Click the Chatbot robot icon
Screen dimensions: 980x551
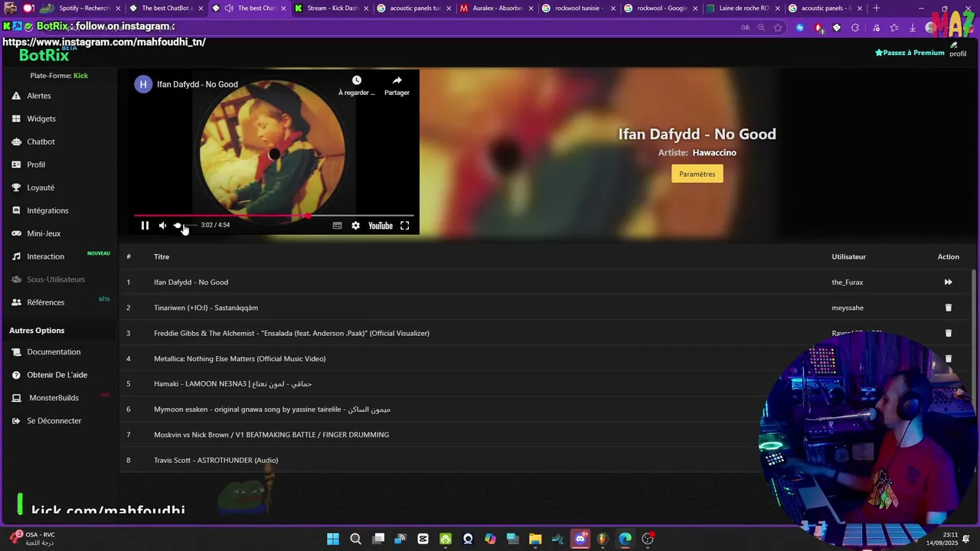16,142
